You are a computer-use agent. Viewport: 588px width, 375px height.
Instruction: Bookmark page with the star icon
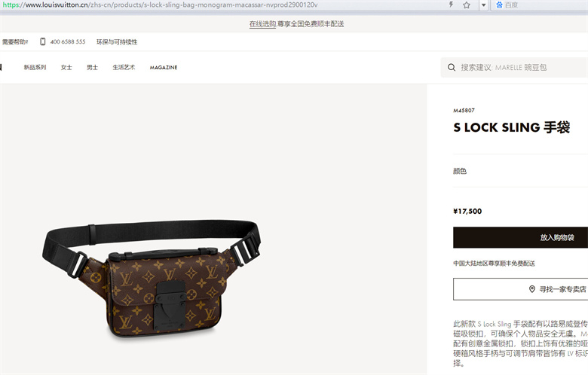pos(466,5)
